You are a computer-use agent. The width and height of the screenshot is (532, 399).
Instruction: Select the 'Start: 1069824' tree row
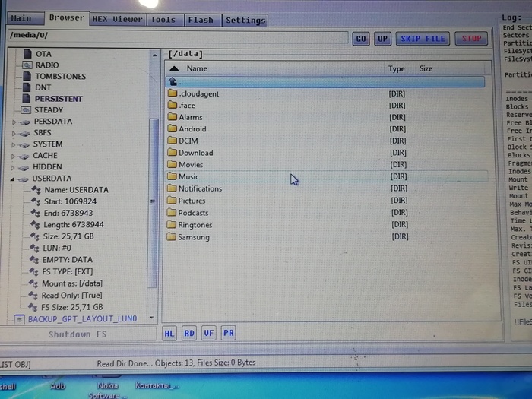[x=70, y=201]
